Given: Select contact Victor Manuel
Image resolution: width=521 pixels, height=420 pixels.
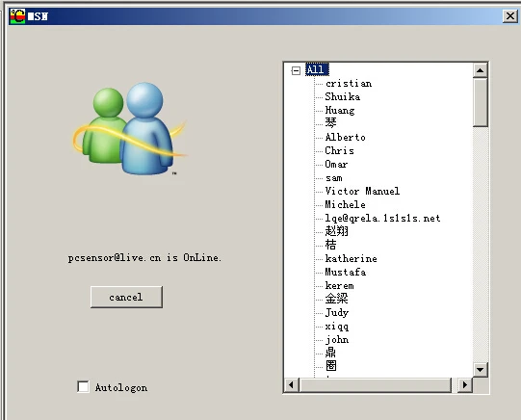Looking at the screenshot, I should click(362, 191).
